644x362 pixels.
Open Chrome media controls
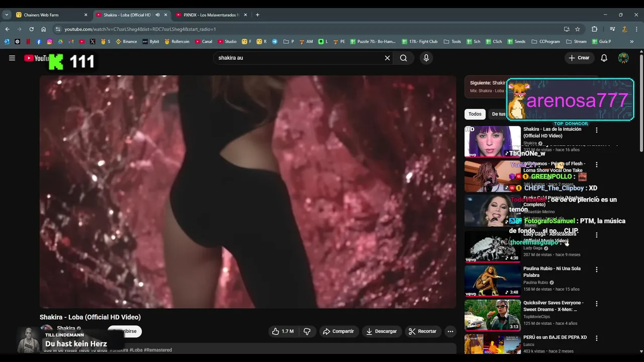[612, 29]
